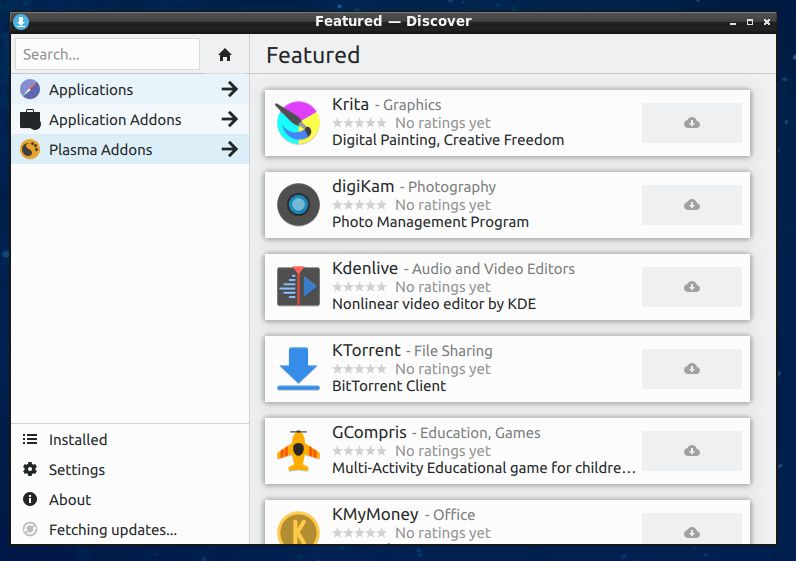Click the 'Featured' page heading
Viewport: 796px width, 561px height.
pos(313,55)
